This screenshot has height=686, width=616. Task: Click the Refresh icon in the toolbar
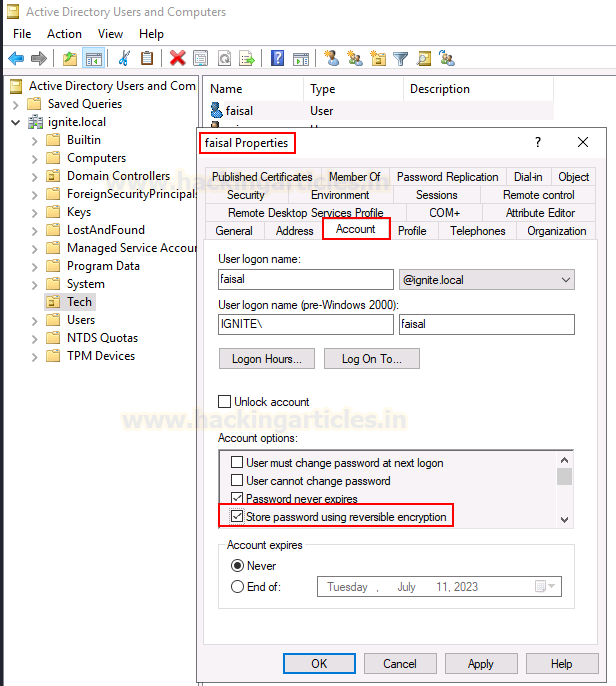pos(224,58)
